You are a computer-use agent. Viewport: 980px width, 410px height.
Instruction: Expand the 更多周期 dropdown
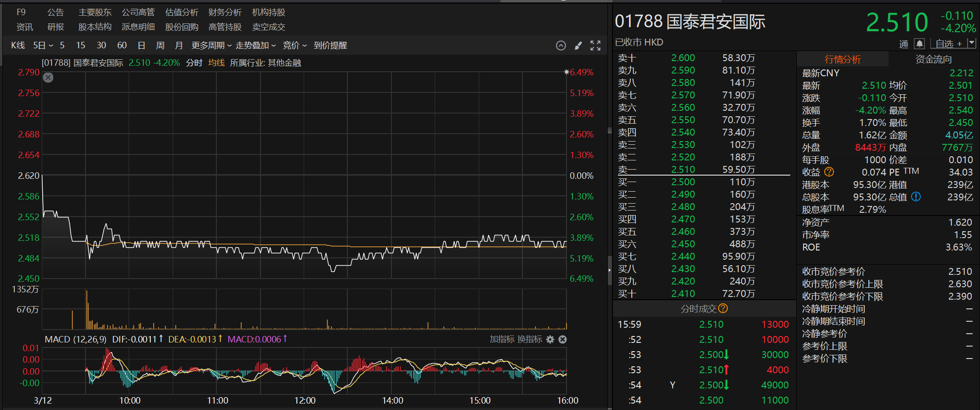click(x=211, y=46)
